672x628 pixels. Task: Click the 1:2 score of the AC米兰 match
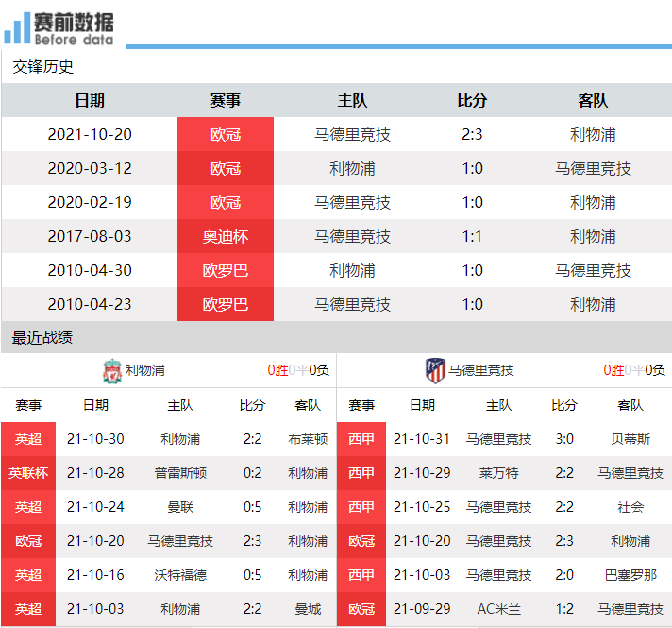tap(564, 609)
